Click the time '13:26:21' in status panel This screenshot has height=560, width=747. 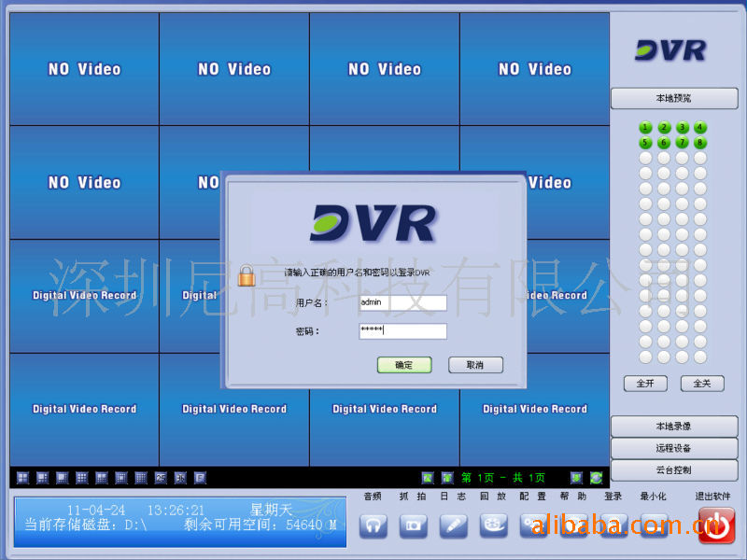(176, 511)
